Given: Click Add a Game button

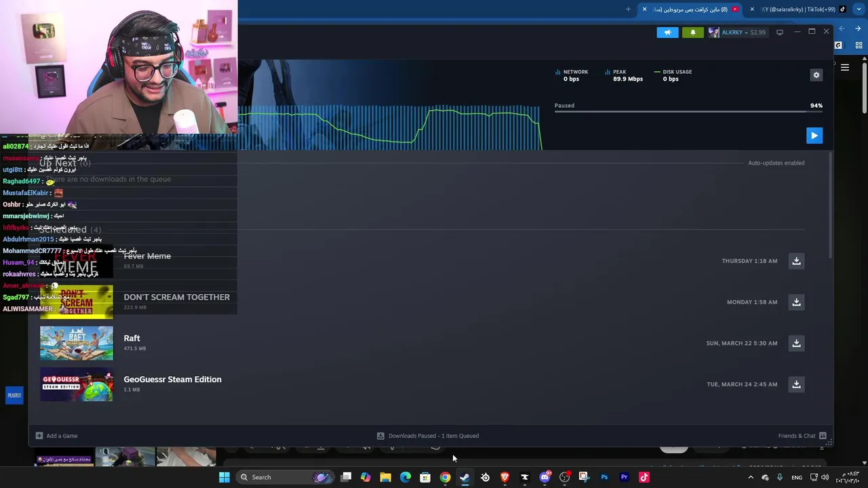Looking at the screenshot, I should tap(56, 436).
